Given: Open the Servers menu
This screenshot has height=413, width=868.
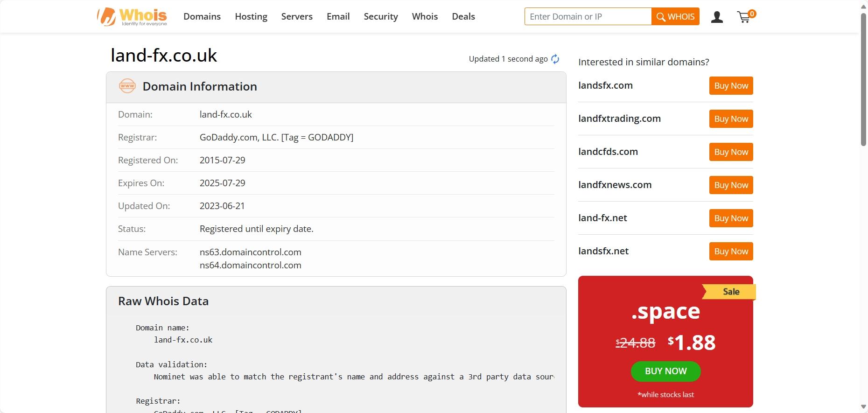Looking at the screenshot, I should (x=297, y=16).
